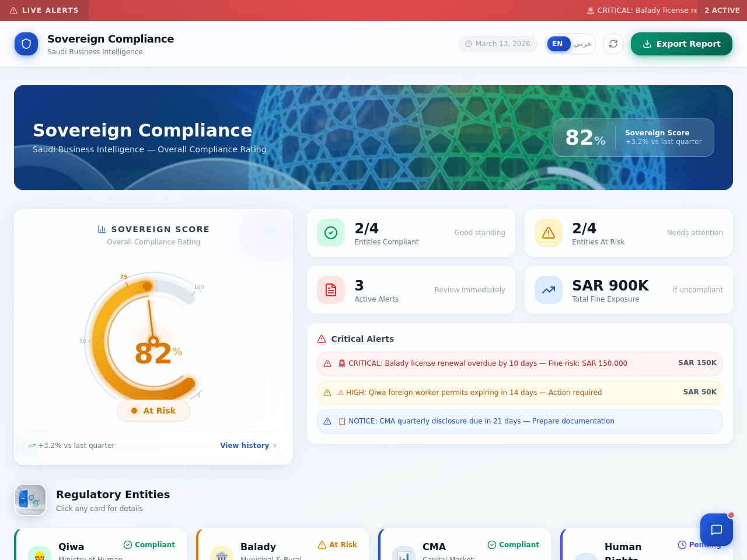
Task: Click the March 13, 2026 date pill
Action: (498, 44)
